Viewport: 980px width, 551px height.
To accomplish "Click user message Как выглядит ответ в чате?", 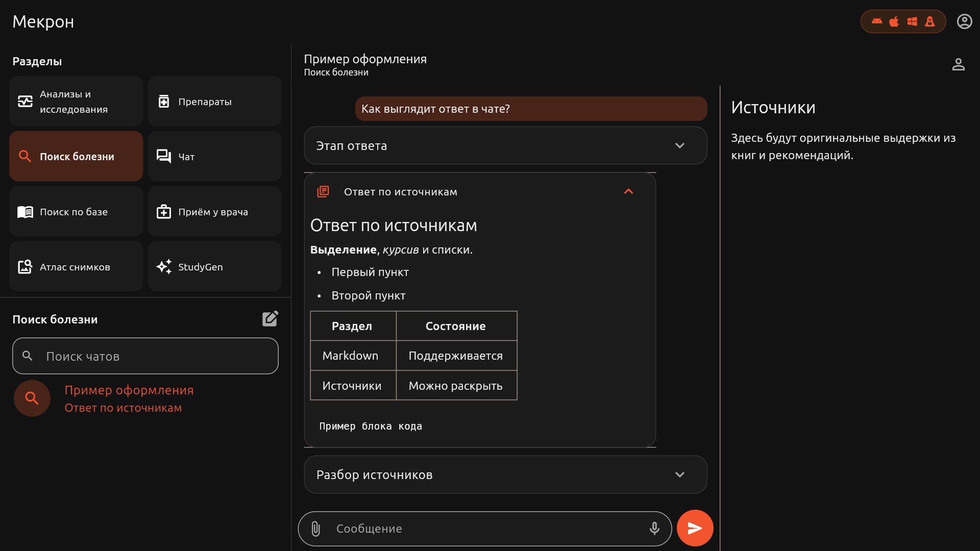I will pyautogui.click(x=531, y=109).
